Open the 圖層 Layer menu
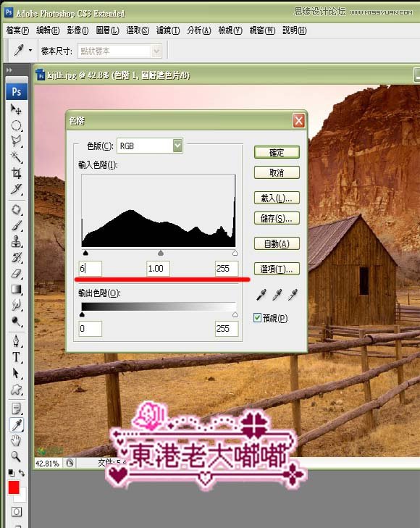 coord(107,30)
